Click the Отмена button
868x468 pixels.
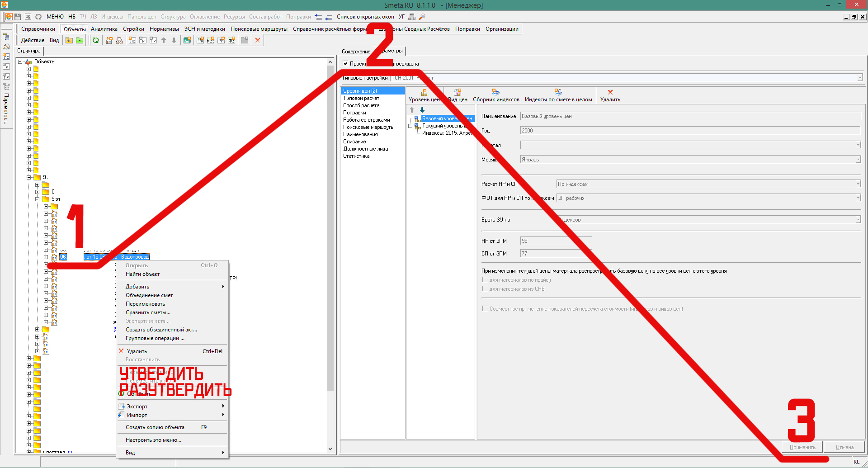844,447
